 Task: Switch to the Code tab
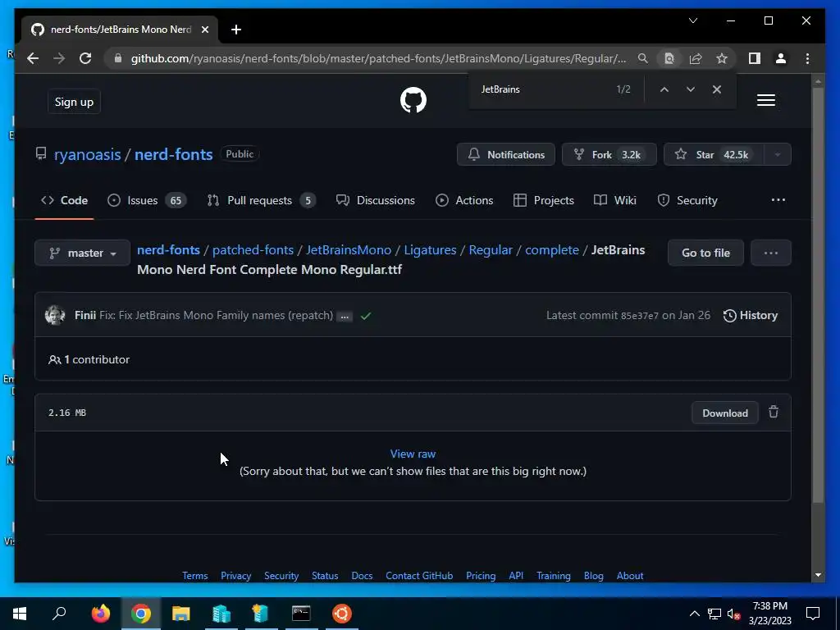tap(64, 200)
